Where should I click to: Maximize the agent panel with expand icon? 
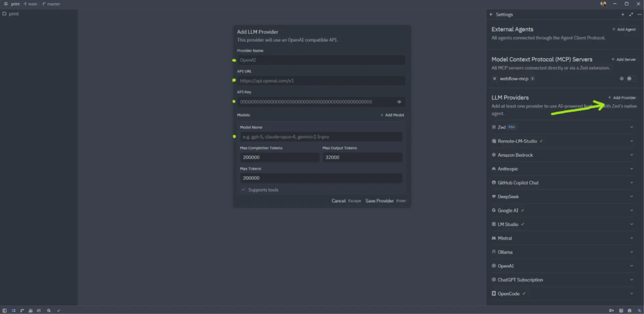[x=631, y=14]
